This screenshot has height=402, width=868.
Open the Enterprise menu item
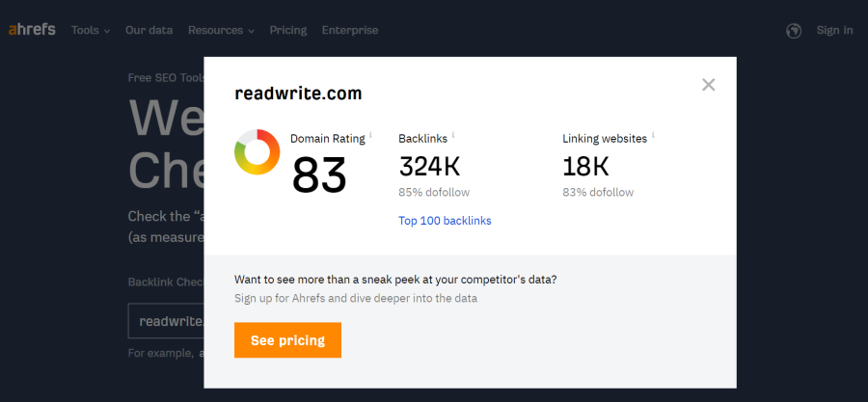(x=349, y=30)
